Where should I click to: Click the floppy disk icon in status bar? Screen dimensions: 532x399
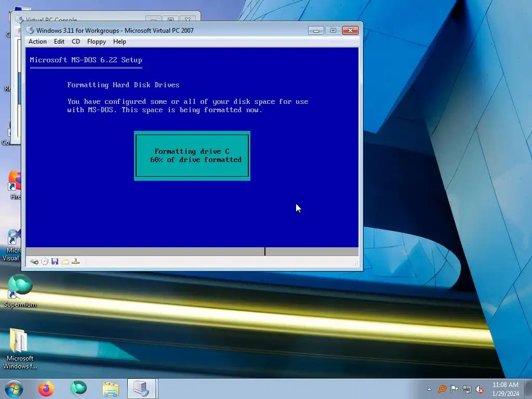tap(55, 261)
